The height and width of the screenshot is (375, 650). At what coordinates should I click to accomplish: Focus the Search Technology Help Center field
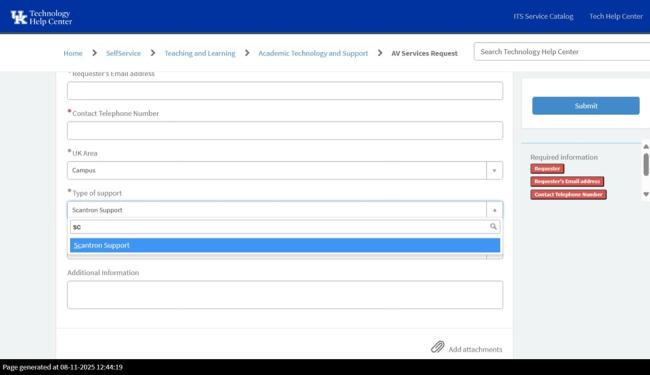[x=562, y=52]
